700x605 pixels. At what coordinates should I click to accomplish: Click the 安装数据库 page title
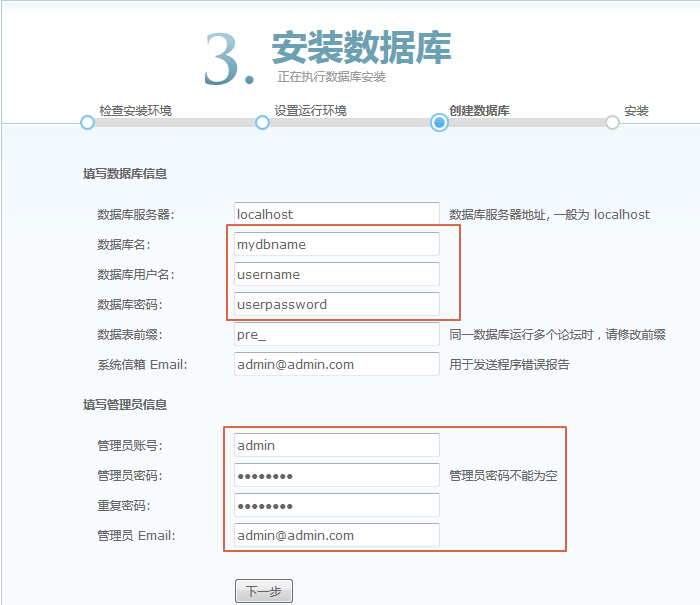(x=362, y=47)
